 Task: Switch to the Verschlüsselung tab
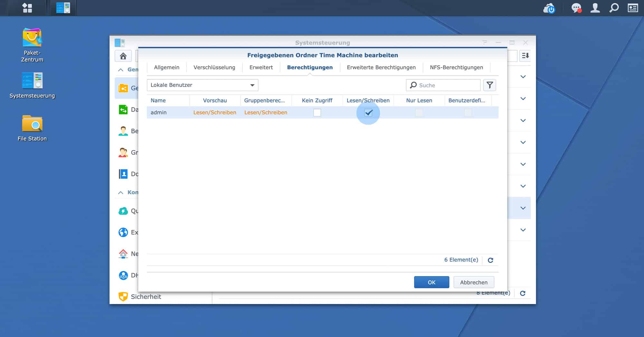coord(214,67)
